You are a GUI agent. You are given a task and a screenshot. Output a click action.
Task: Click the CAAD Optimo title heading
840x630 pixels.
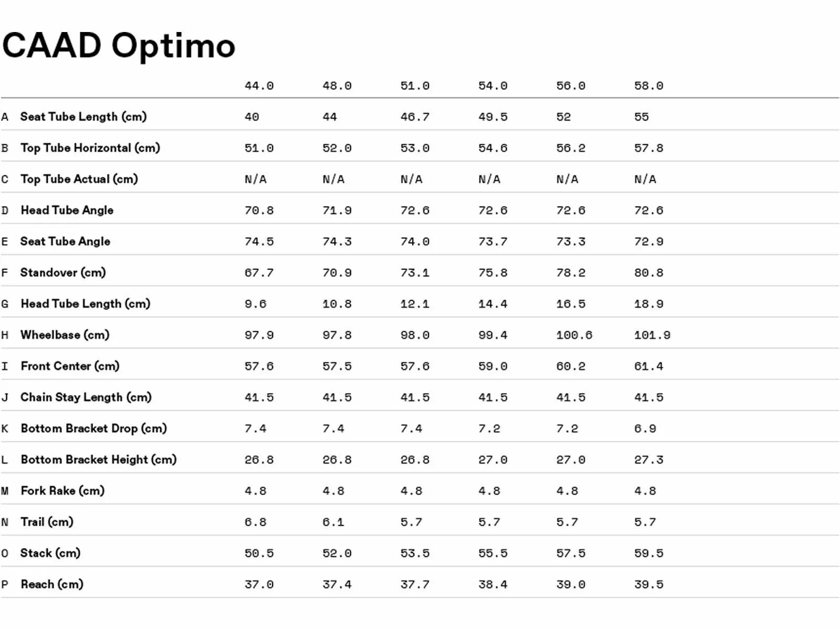tap(119, 46)
